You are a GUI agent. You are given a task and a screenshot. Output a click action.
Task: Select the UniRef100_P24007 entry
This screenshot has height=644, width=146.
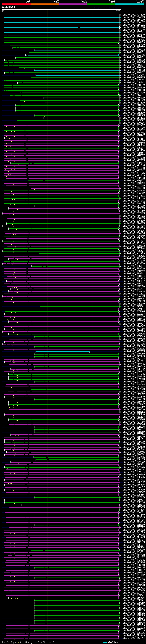coord(134,444)
